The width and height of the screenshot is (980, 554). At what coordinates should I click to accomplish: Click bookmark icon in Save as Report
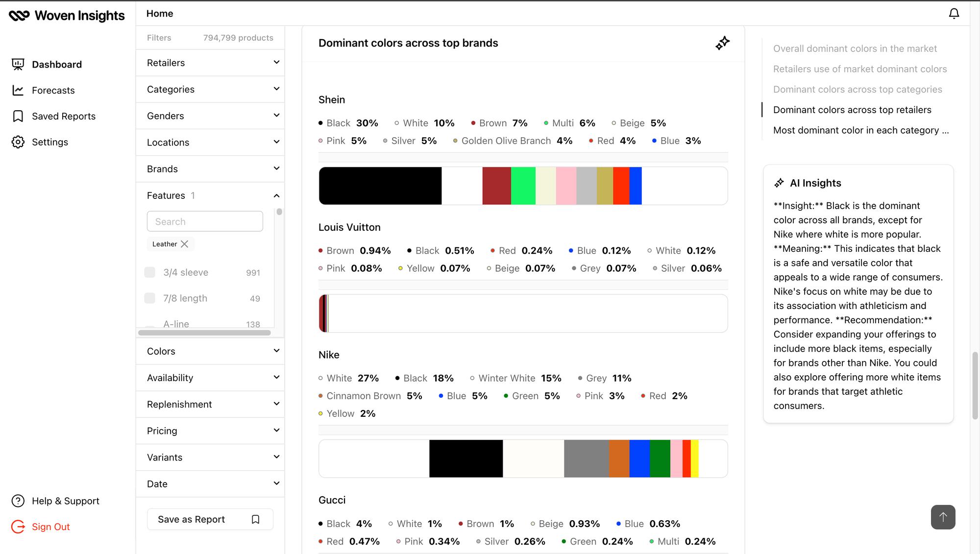pos(255,519)
